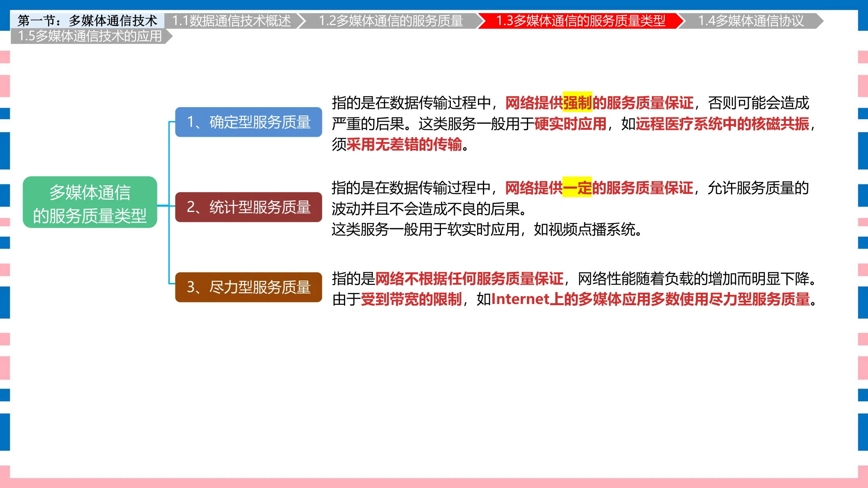Click the 第一节：多媒体通信技术 chapter title
The width and height of the screenshot is (868, 488).
(87, 21)
